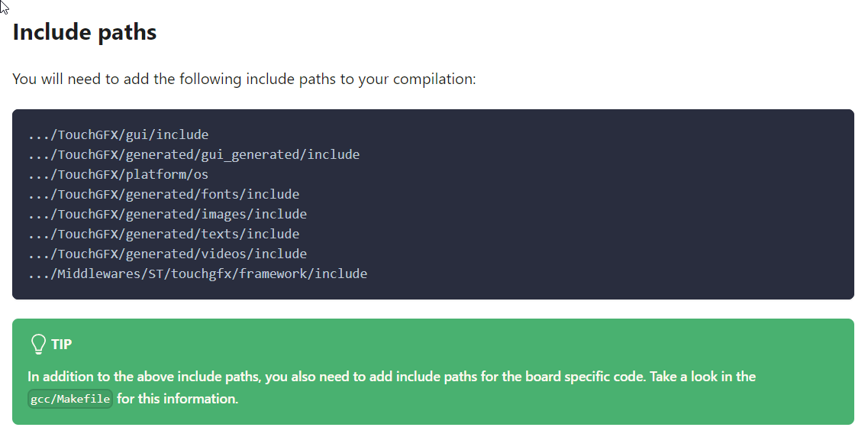Click empty green area right of TIP label
This screenshot has height=437, width=868.
coord(458,345)
